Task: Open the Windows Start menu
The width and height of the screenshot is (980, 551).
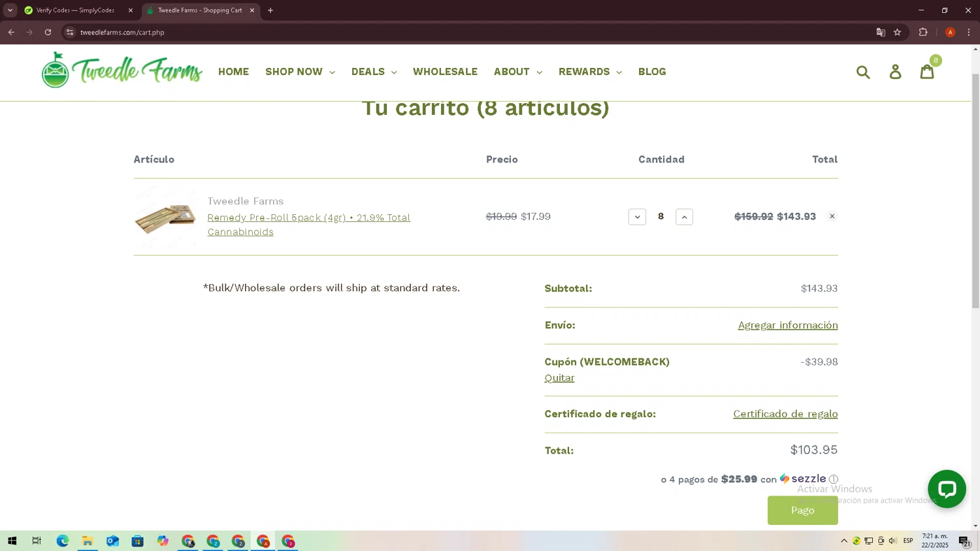Action: pyautogui.click(x=12, y=541)
